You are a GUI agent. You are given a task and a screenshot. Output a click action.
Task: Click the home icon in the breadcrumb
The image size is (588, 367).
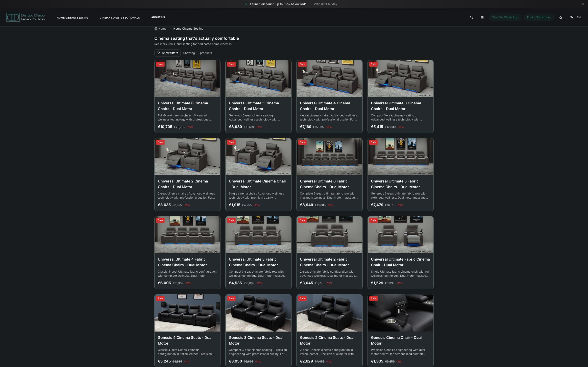(x=156, y=28)
